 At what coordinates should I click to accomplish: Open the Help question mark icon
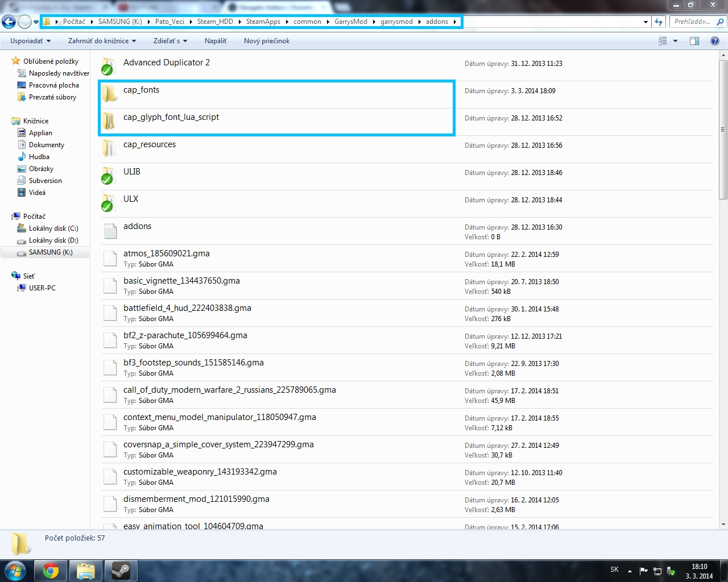point(715,41)
